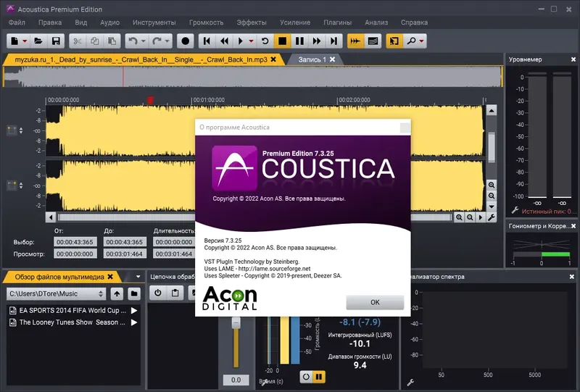The height and width of the screenshot is (392, 580).
Task: Save the file with the floppy icon
Action: (56, 41)
